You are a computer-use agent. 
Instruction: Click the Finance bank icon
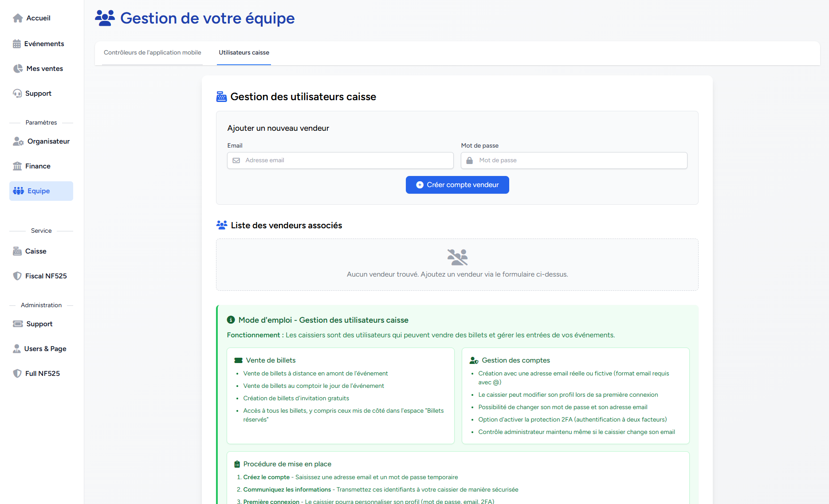click(17, 166)
